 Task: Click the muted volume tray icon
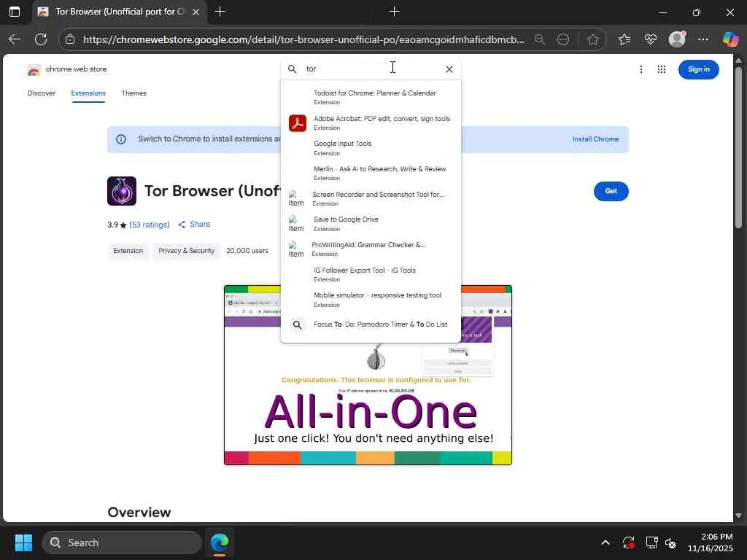pyautogui.click(x=671, y=542)
